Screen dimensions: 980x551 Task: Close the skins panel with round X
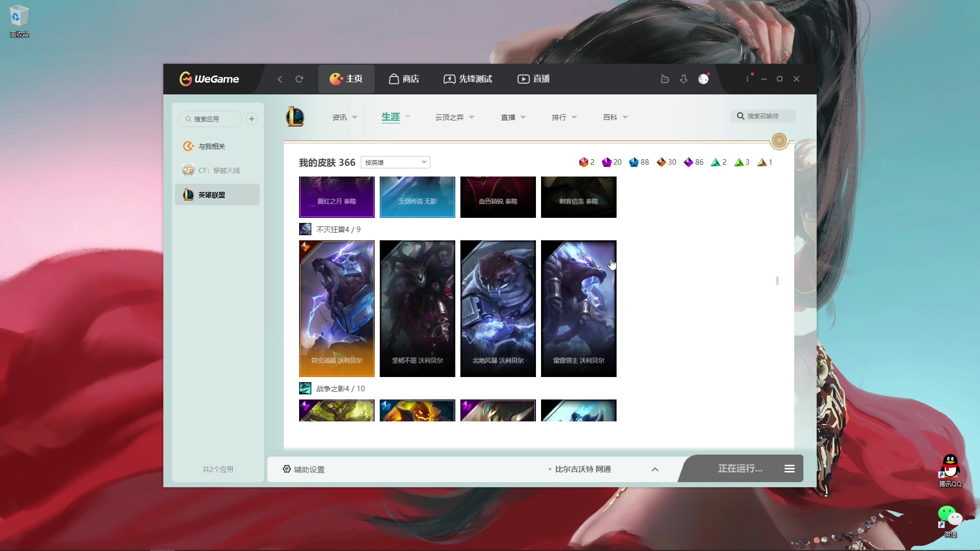pyautogui.click(x=779, y=140)
